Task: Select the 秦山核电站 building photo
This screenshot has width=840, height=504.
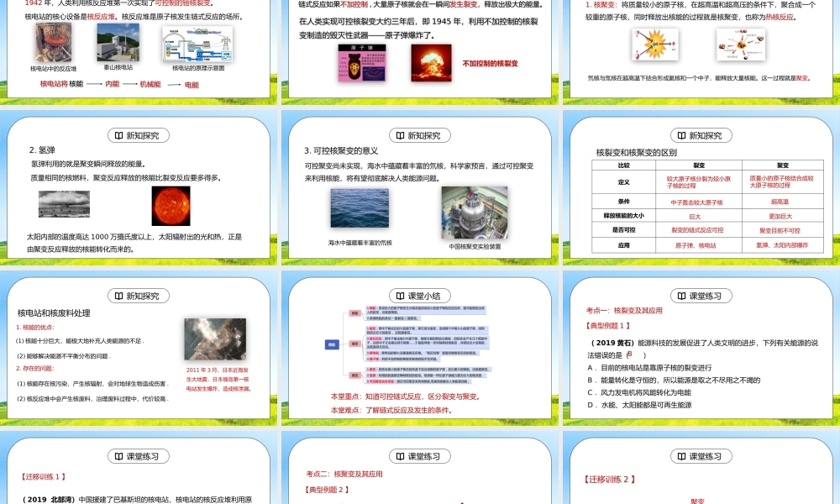Action: (x=118, y=42)
